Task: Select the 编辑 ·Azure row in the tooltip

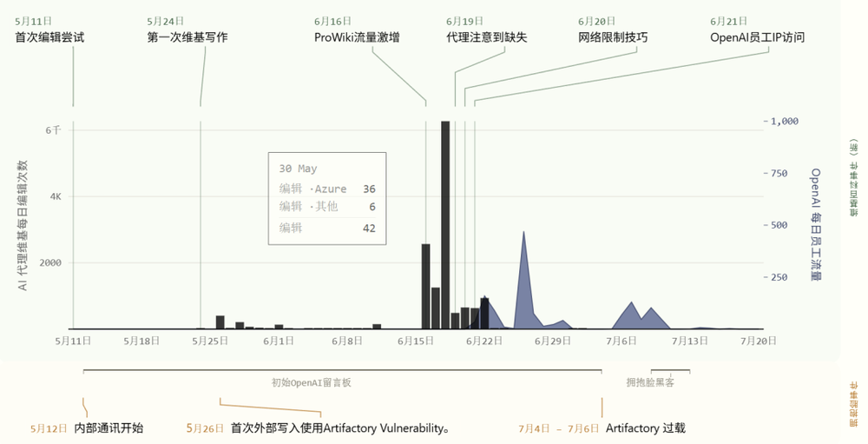Action: [x=327, y=189]
